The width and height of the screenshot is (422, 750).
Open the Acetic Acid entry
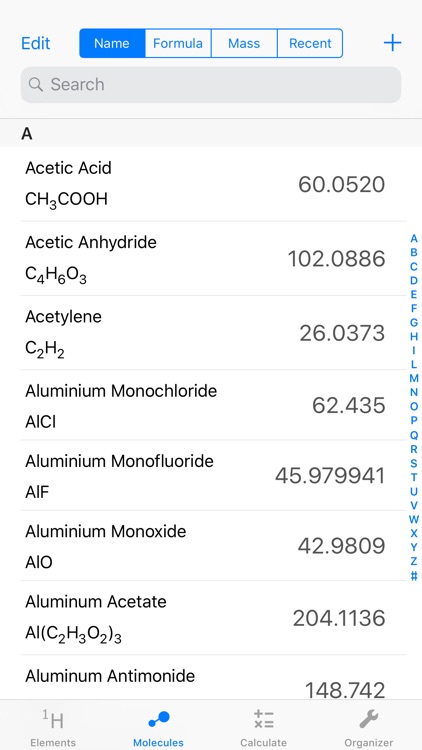point(211,184)
